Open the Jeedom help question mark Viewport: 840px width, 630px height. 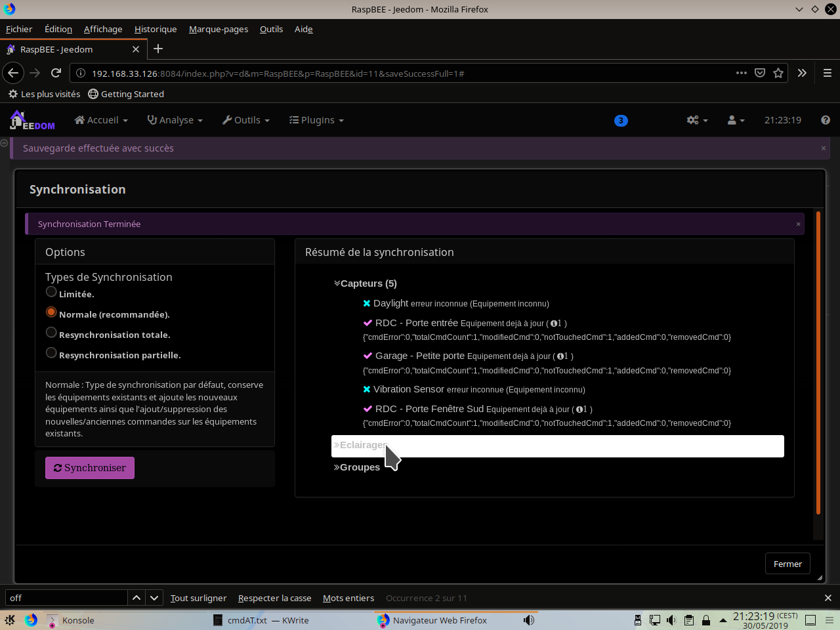click(826, 120)
